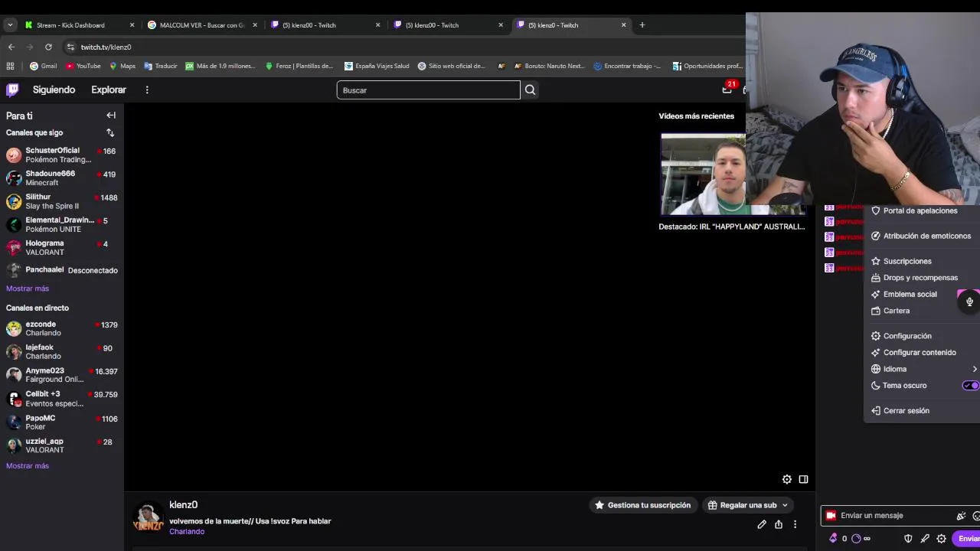Image resolution: width=980 pixels, height=551 pixels.
Task: Open the YouTube bookmark
Action: [83, 66]
